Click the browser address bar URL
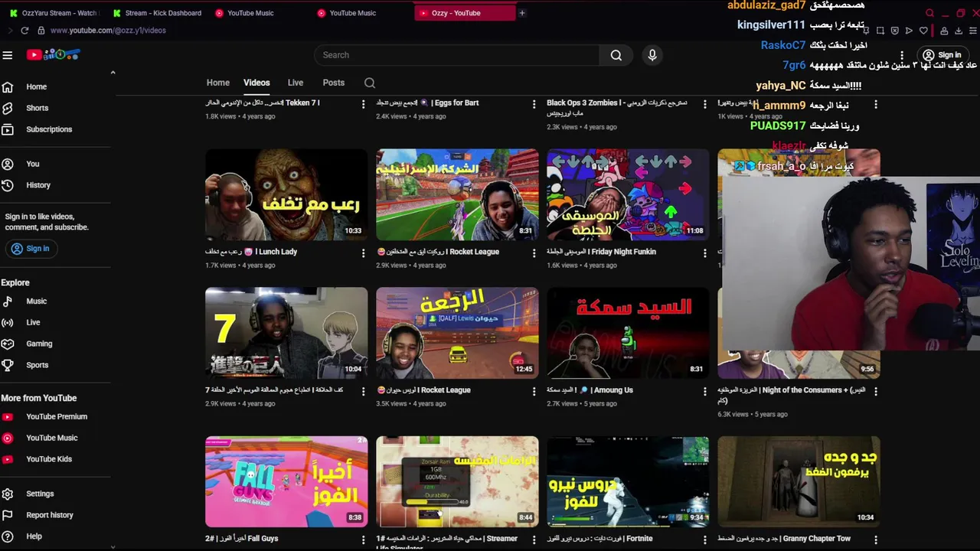980x551 pixels. (108, 31)
